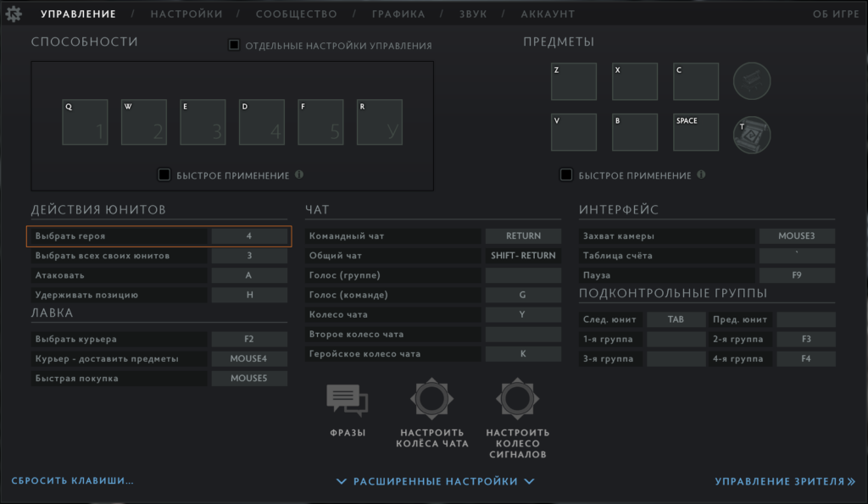This screenshot has width=868, height=504.
Task: Click the Настроить колесо сигналов wheel icon
Action: [x=518, y=399]
